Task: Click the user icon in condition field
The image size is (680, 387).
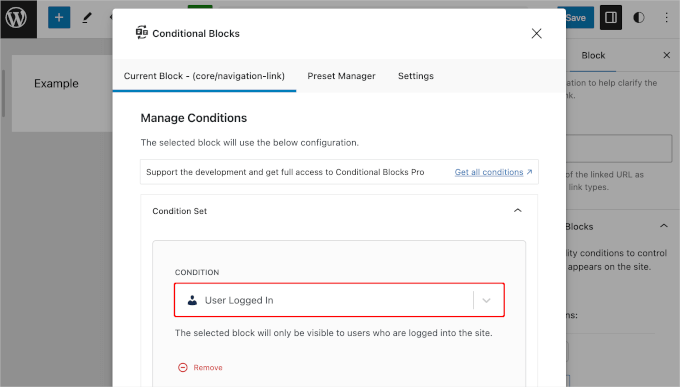Action: 192,300
